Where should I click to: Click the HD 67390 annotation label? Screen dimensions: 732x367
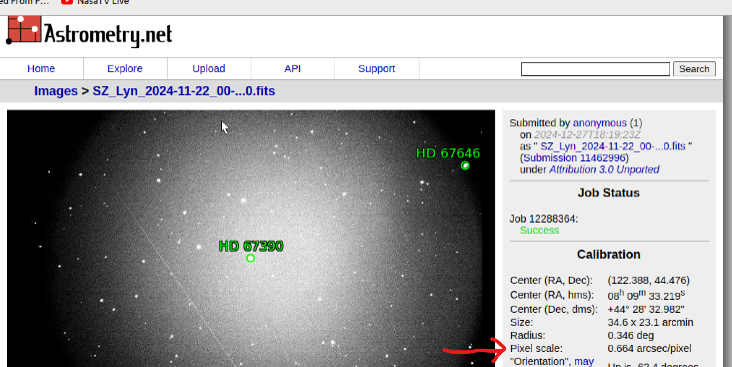point(251,246)
